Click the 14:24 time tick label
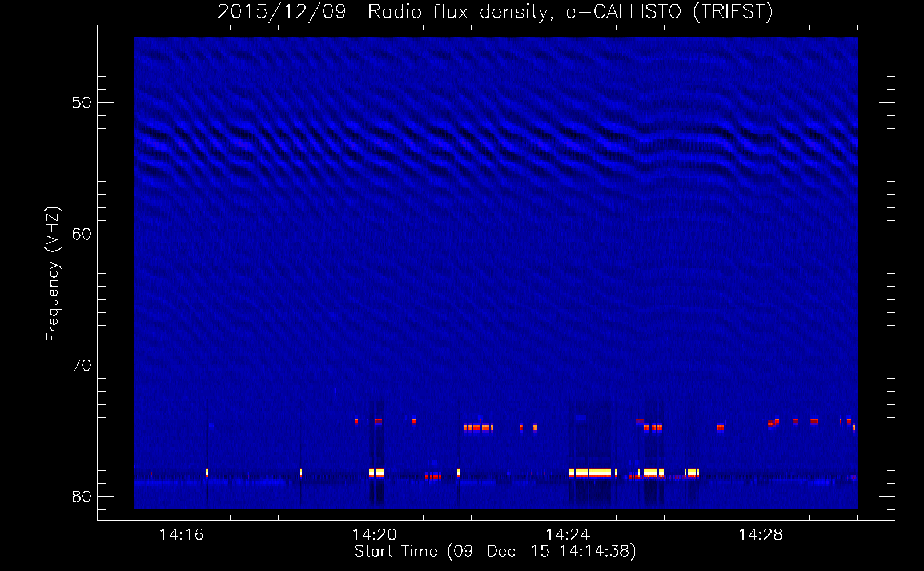 [568, 534]
